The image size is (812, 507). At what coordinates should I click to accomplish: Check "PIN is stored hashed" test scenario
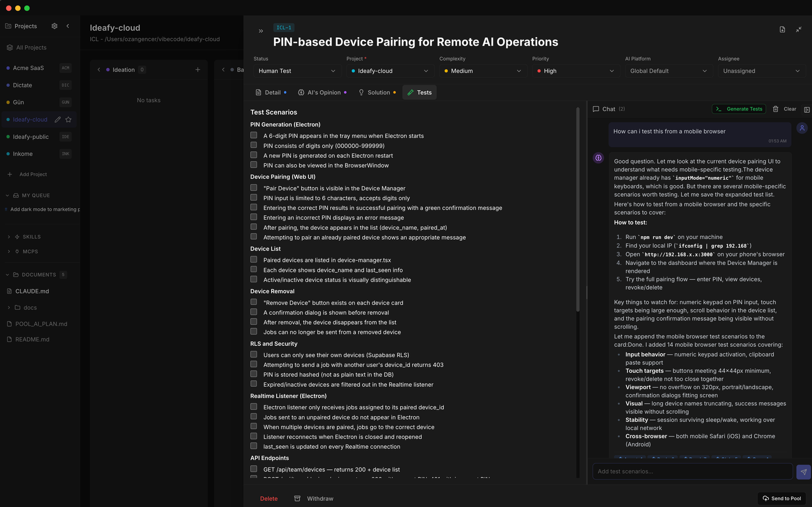pyautogui.click(x=254, y=374)
